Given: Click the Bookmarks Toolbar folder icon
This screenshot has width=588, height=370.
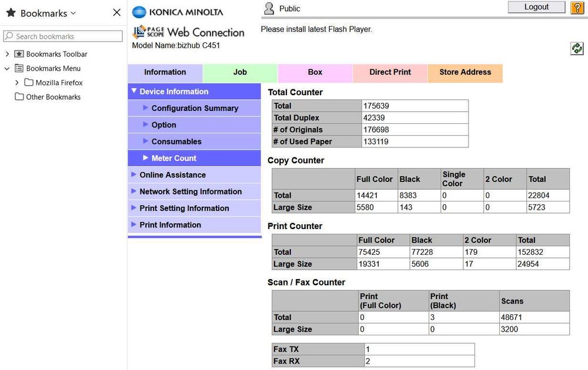Looking at the screenshot, I should (19, 54).
